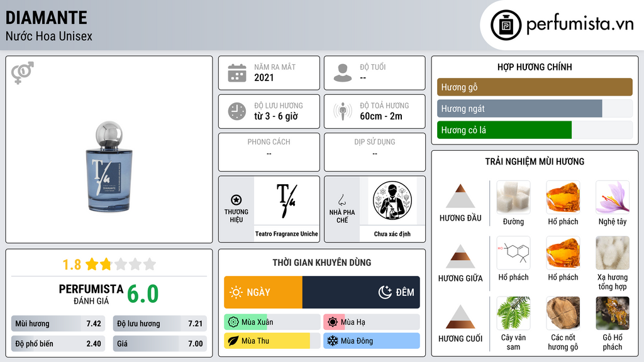644x362 pixels.
Task: Select the Các nốt hương gỗ wood image
Action: click(563, 313)
